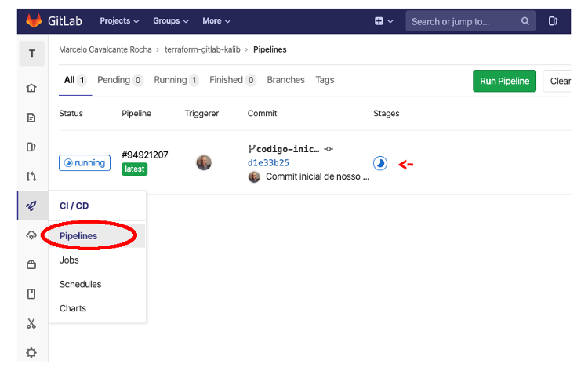Open the Operations cloud-gear icon in sidebar
This screenshot has width=588, height=371.
coord(31,235)
